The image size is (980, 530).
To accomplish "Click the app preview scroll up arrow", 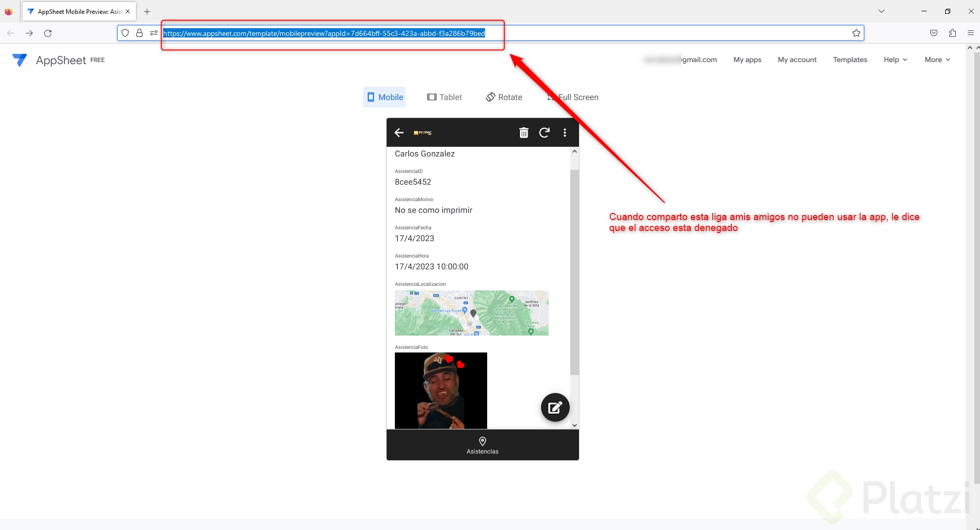I will pos(574,151).
